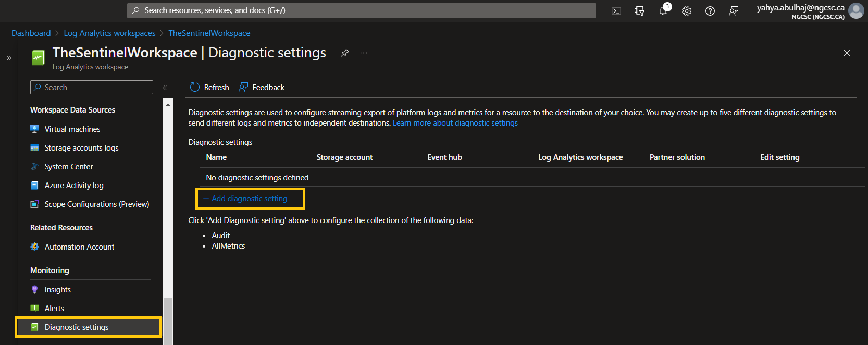The image size is (868, 345).
Task: Click the Insights lightbulb icon
Action: (x=35, y=290)
